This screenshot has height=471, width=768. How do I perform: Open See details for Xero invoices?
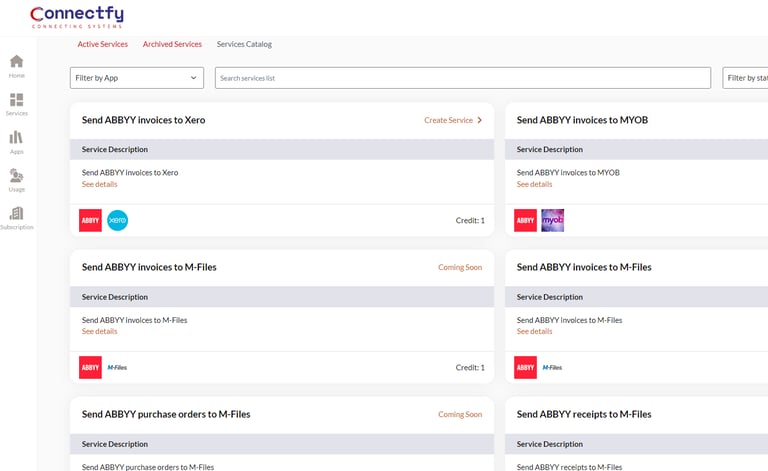[x=100, y=184]
